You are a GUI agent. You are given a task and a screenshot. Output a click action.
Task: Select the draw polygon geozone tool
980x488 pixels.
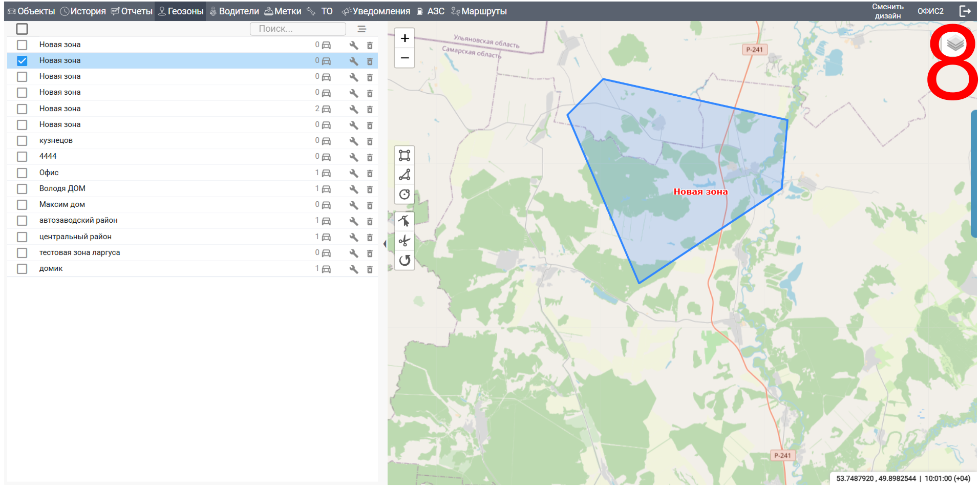pyautogui.click(x=404, y=175)
